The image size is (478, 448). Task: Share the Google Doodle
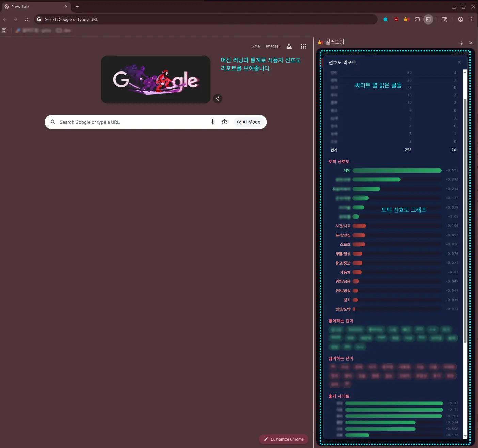(218, 99)
